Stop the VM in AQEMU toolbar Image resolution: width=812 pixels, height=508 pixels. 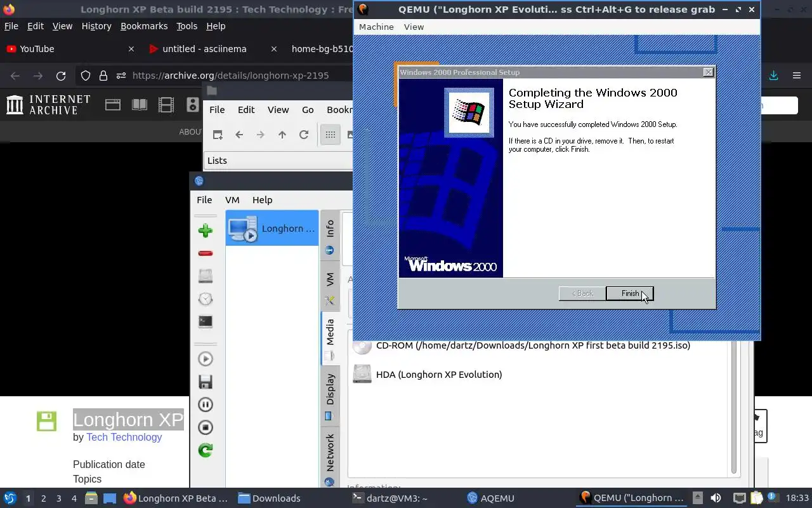205,427
